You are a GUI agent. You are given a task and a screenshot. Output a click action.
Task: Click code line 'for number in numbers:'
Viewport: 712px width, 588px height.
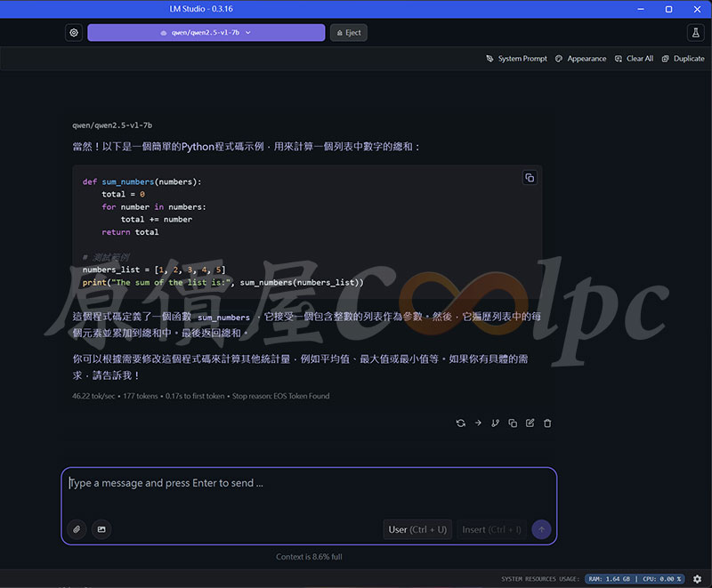point(153,207)
